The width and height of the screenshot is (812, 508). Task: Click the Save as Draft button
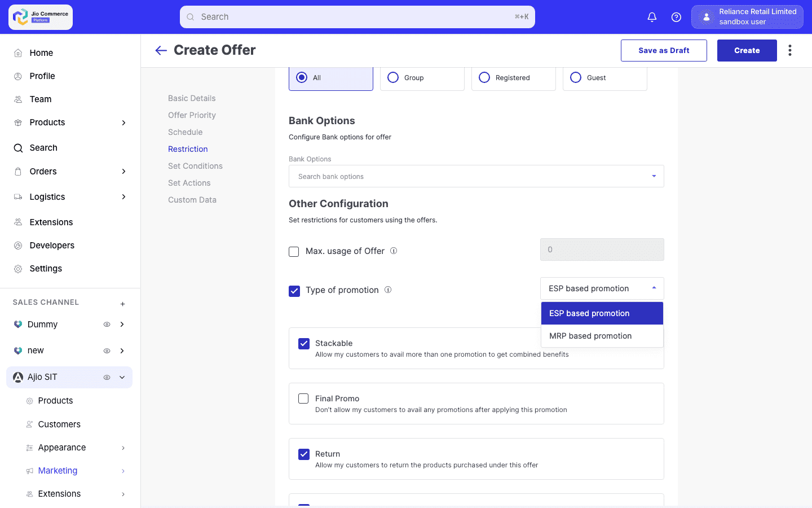coord(664,50)
